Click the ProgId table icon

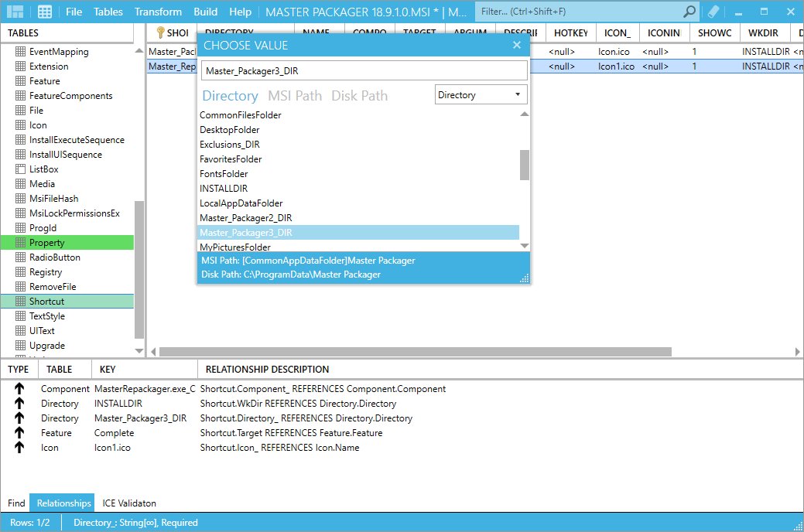pyautogui.click(x=21, y=227)
